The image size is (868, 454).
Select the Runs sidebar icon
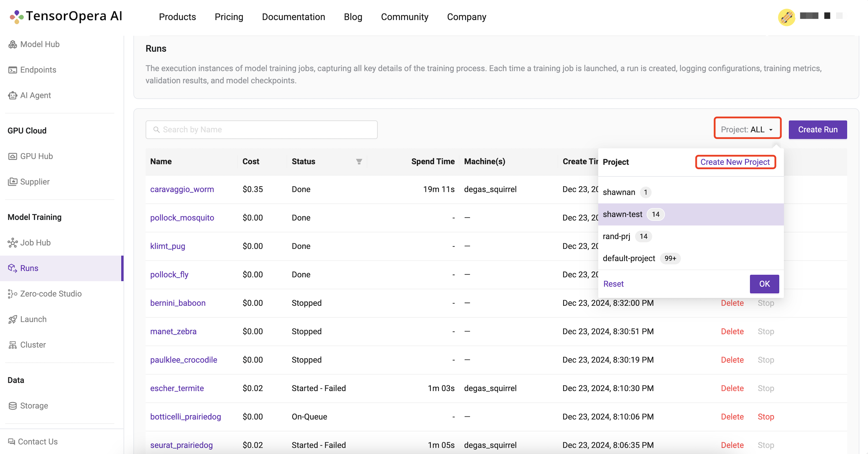click(12, 268)
